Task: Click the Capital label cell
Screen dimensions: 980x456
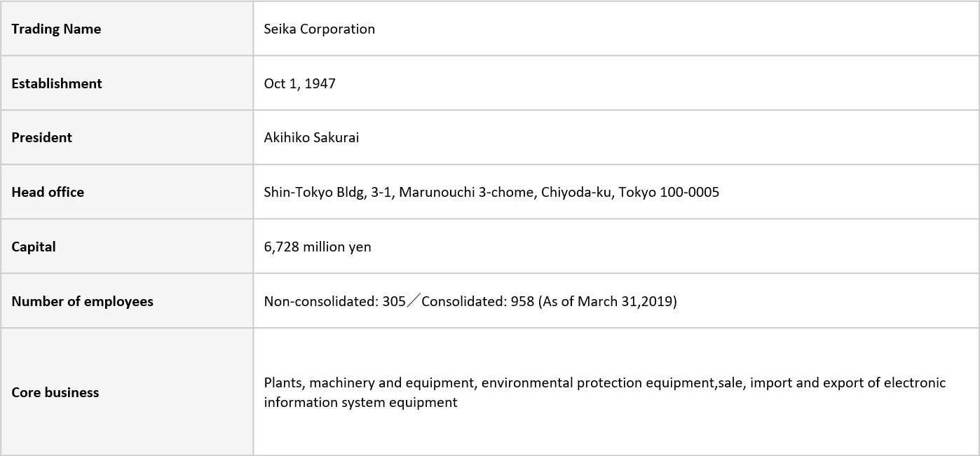Action: (127, 247)
